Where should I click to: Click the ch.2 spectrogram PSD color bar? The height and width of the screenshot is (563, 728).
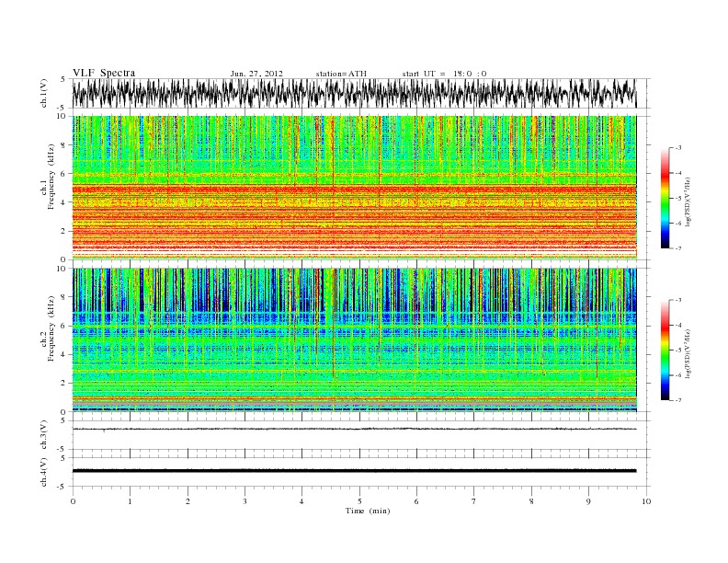665,350
